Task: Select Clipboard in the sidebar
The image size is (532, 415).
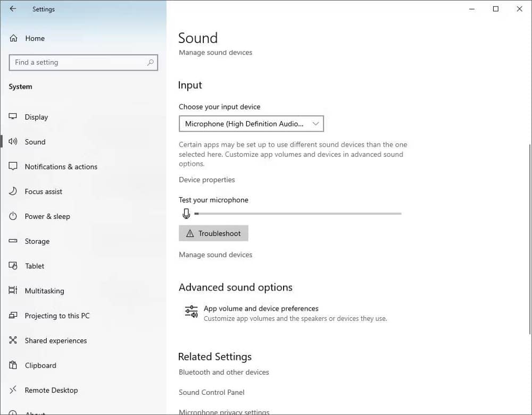Action: tap(40, 365)
